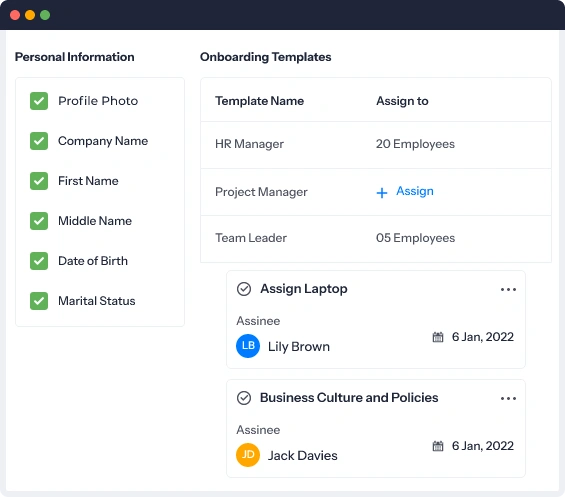Click the Assign to column header
This screenshot has width=565, height=497.
402,101
